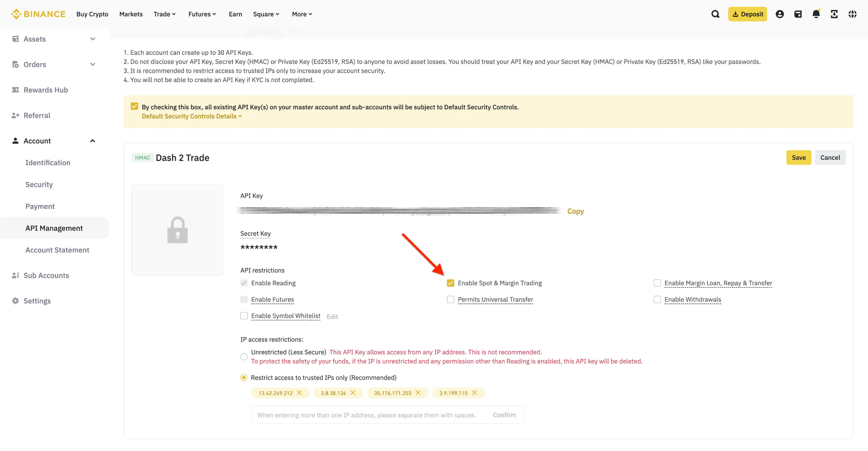The height and width of the screenshot is (451, 868).
Task: Open Payment in sidebar
Action: (40, 206)
